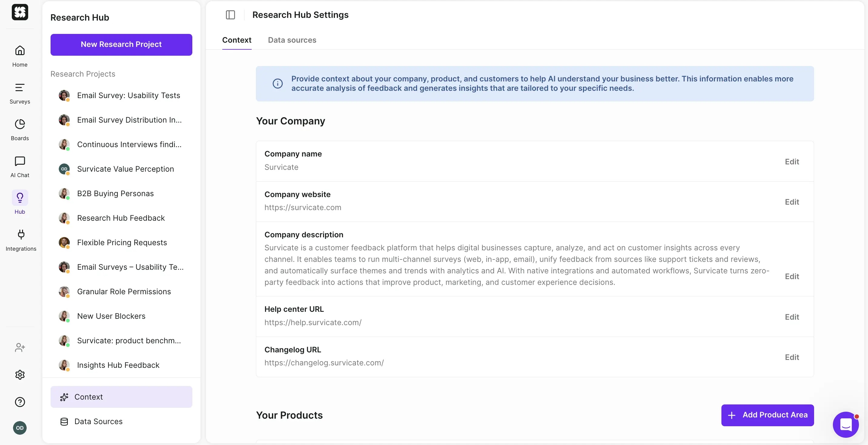This screenshot has width=868, height=445.
Task: Click the invite user icon
Action: (x=20, y=347)
